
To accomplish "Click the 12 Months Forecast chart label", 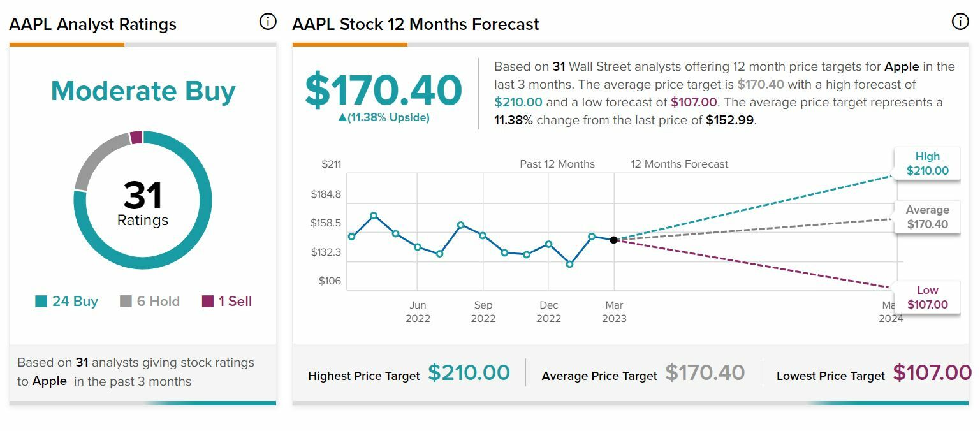I will [x=679, y=164].
